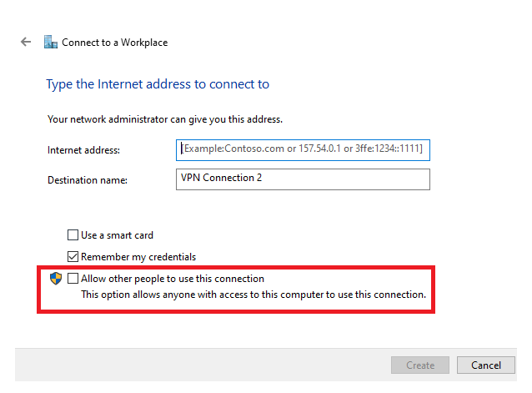Click the "This option allows anyone" description line
Viewport: 532px width, 393px height.
(253, 295)
